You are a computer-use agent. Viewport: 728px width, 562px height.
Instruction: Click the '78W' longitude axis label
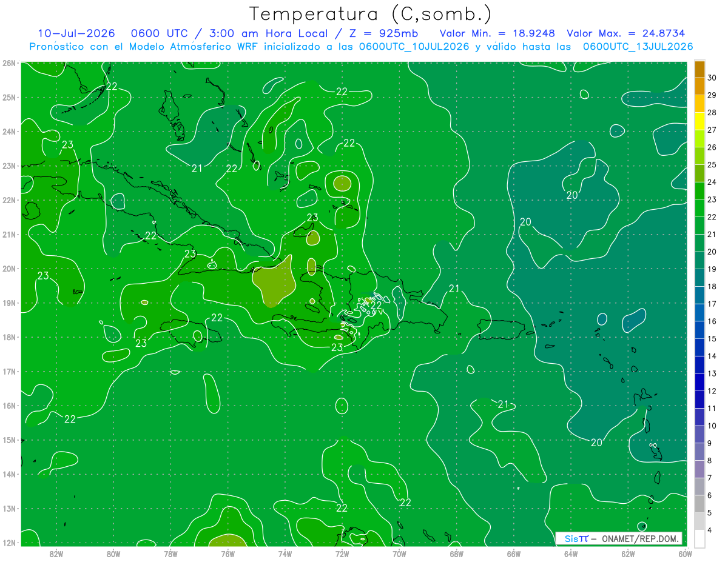(x=170, y=553)
